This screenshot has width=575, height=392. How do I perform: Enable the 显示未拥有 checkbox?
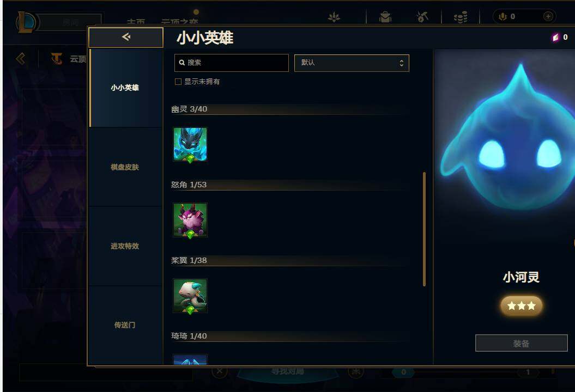click(x=178, y=82)
